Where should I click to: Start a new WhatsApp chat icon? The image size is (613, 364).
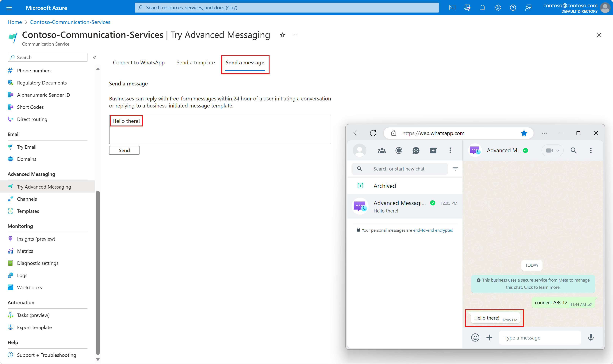tap(433, 150)
